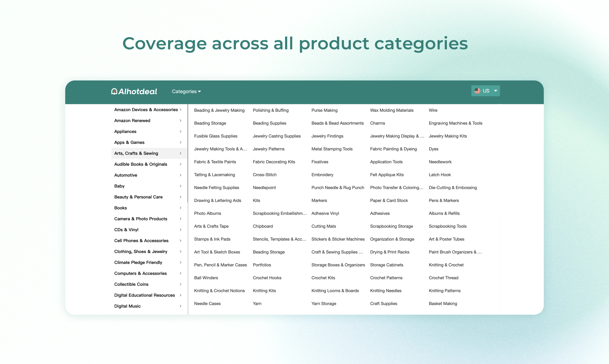Open Jewelry Making Kits link
609x364 pixels.
448,136
